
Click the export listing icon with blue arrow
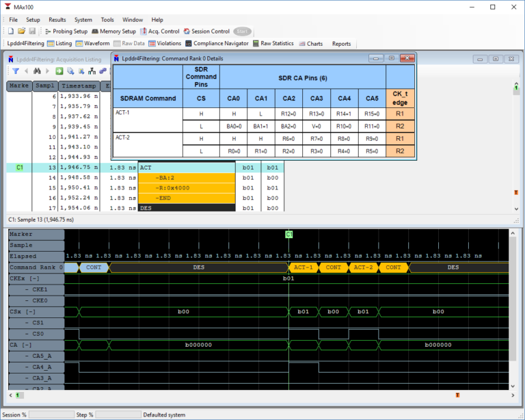point(70,71)
